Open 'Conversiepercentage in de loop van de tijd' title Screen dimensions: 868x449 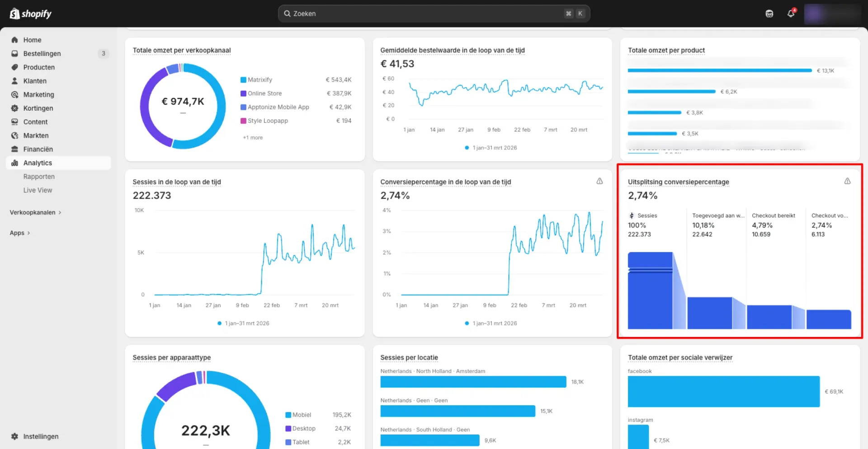pyautogui.click(x=446, y=182)
